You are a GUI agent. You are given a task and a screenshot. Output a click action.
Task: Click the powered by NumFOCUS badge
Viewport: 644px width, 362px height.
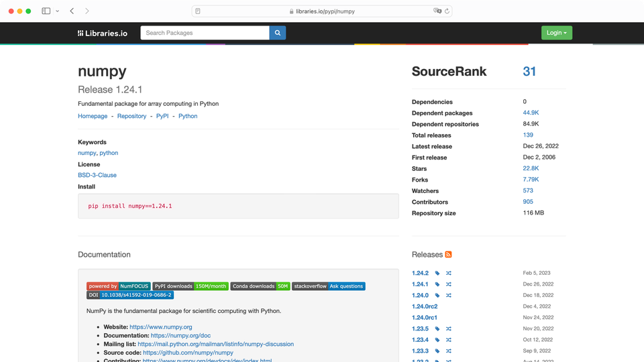click(x=119, y=286)
